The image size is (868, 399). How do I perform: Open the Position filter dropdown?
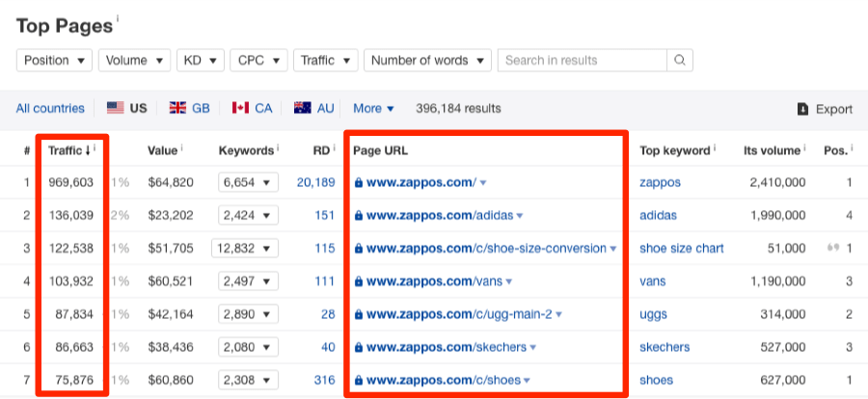(x=54, y=61)
